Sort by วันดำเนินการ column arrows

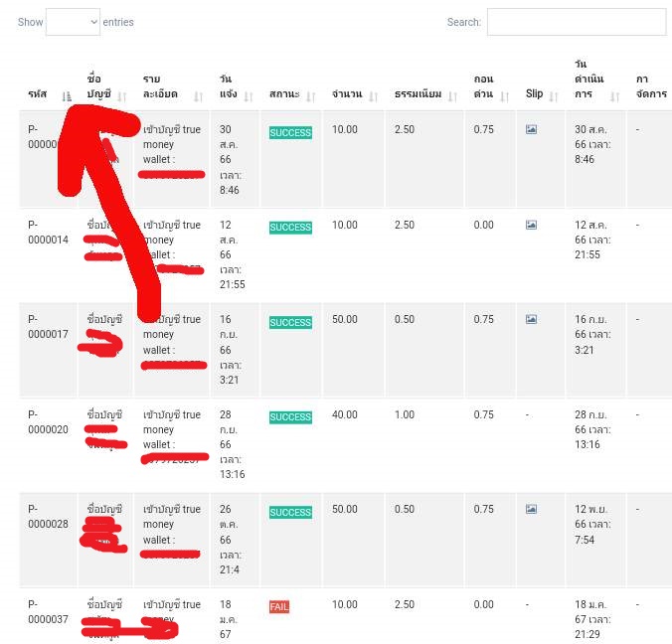pos(615,96)
